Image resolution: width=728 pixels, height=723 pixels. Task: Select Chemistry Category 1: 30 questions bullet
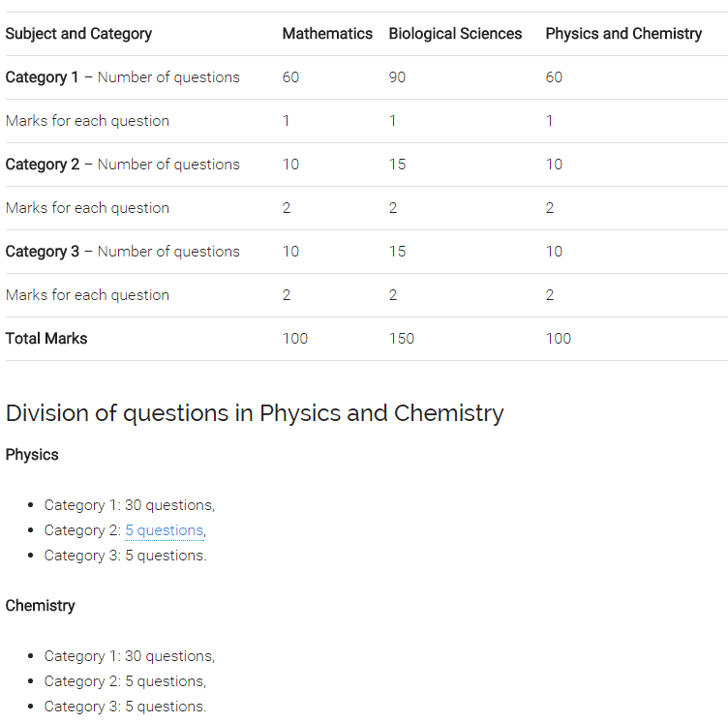click(x=129, y=656)
